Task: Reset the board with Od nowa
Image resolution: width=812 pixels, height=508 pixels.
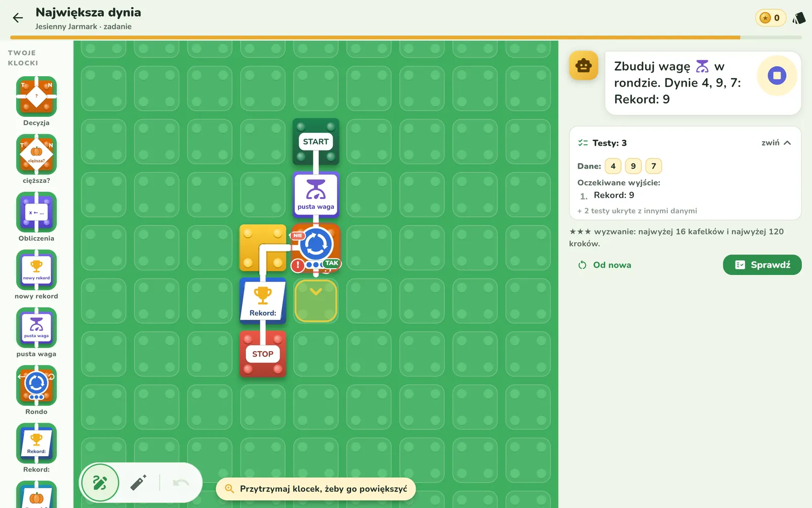Action: (604, 265)
